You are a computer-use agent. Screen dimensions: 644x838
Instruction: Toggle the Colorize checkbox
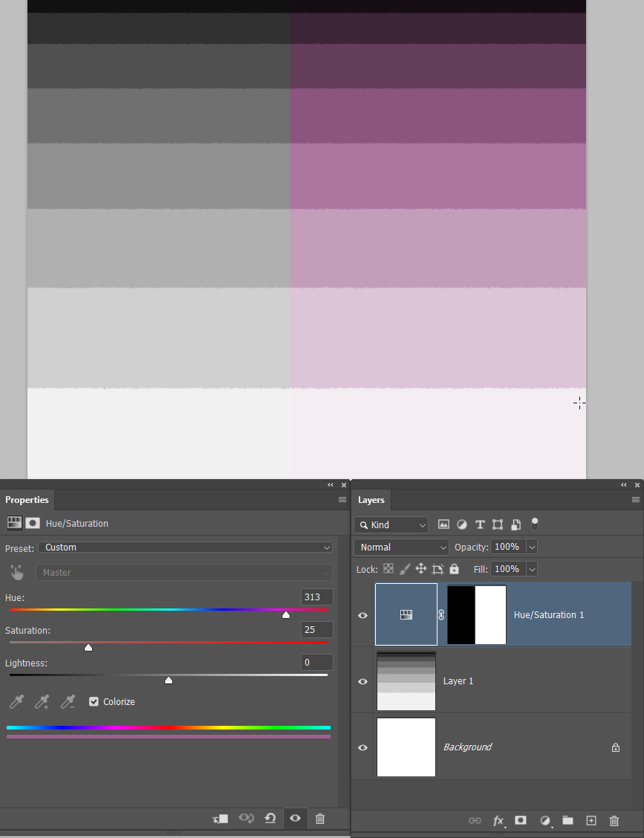93,701
